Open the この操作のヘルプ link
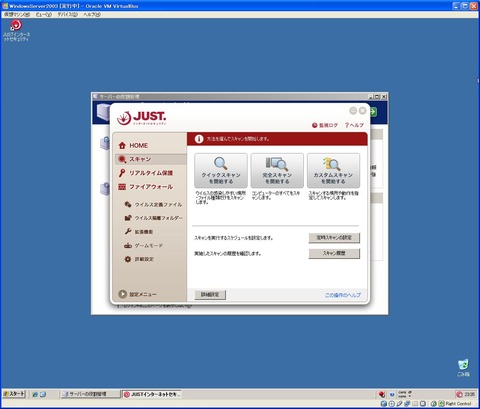The width and height of the screenshot is (480, 409). click(x=343, y=295)
